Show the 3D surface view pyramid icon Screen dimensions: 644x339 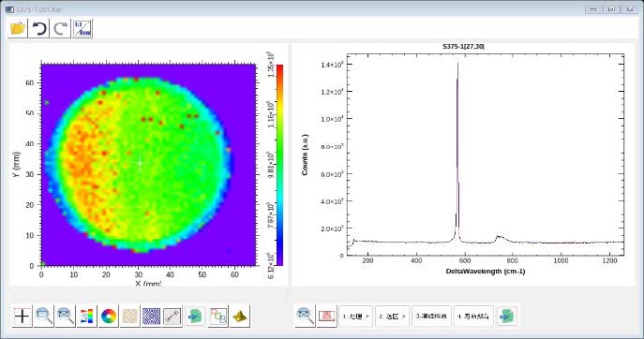coord(240,316)
